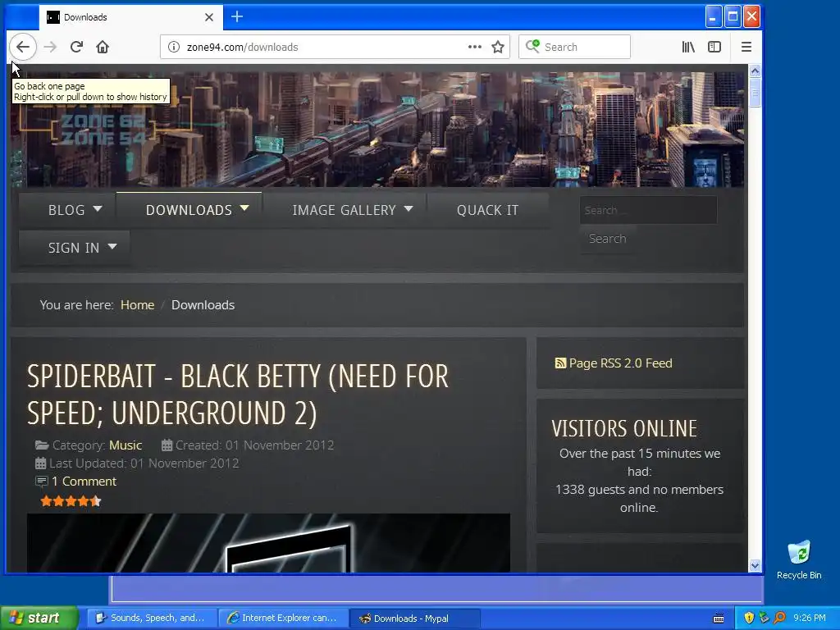Switch to Internet Explorer can... taskbar window

(x=283, y=619)
